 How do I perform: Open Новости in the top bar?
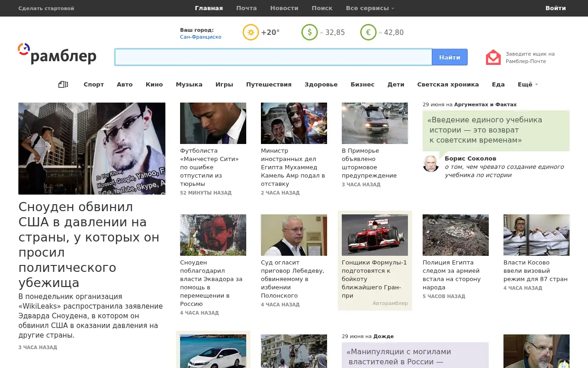284,8
